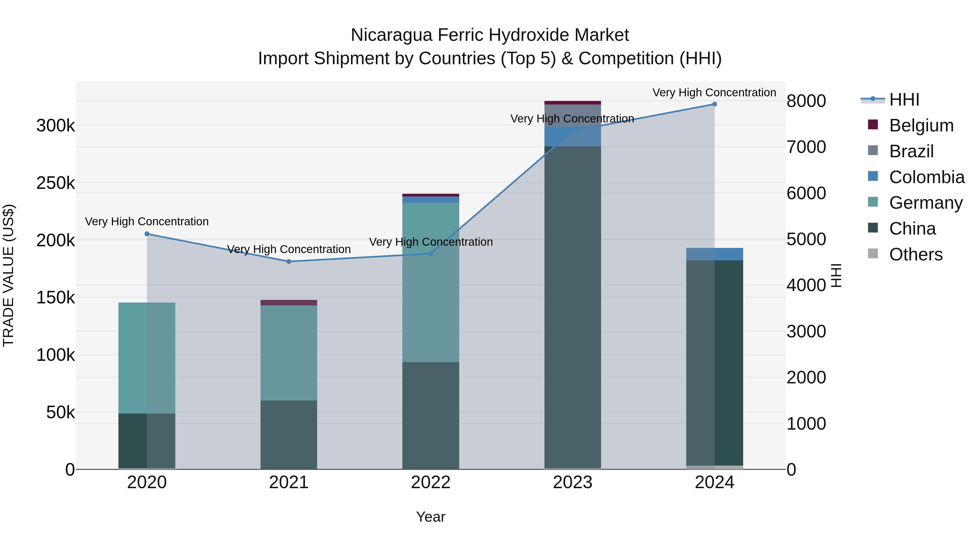Toggle the China legend entry
This screenshot has height=551, width=980.
click(x=902, y=228)
